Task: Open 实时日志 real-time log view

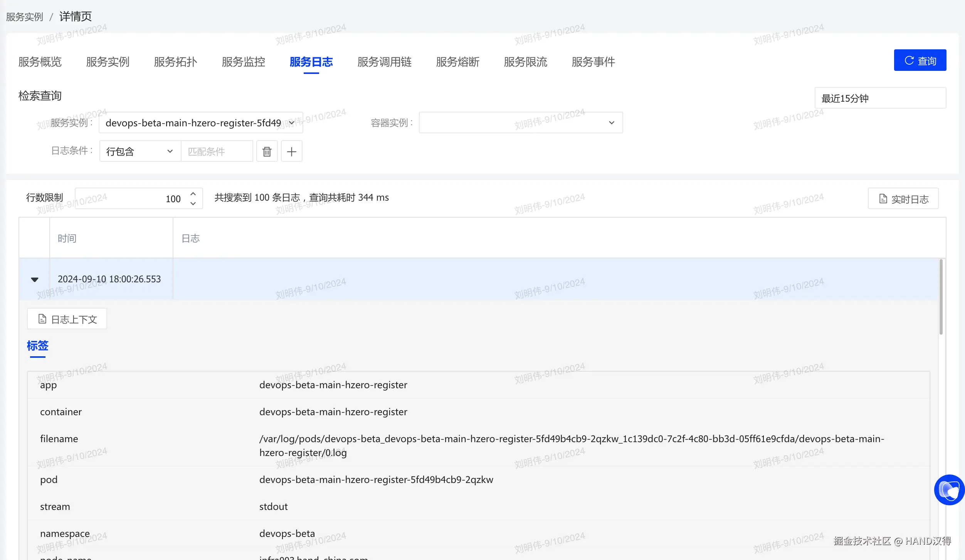Action: (903, 199)
